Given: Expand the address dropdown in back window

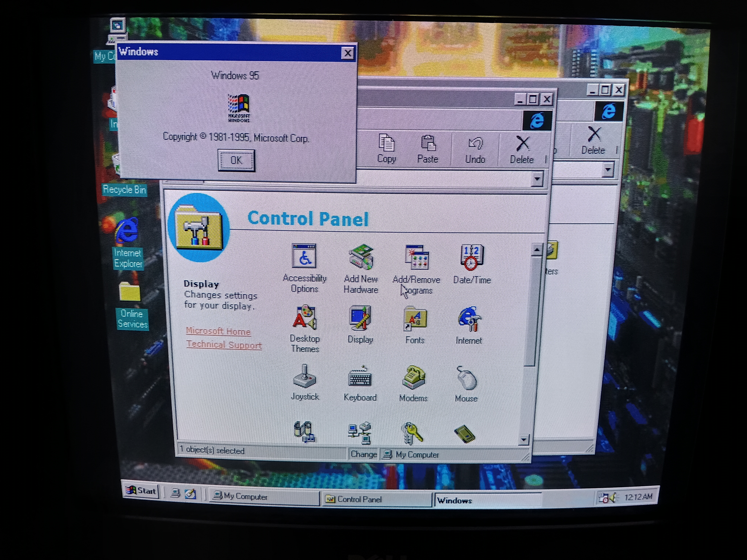Looking at the screenshot, I should pyautogui.click(x=607, y=170).
